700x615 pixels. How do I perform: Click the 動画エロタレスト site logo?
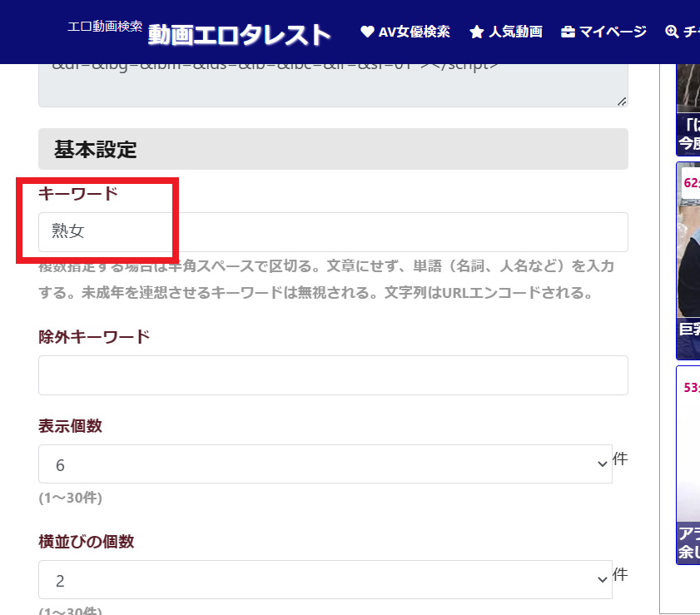point(239,35)
